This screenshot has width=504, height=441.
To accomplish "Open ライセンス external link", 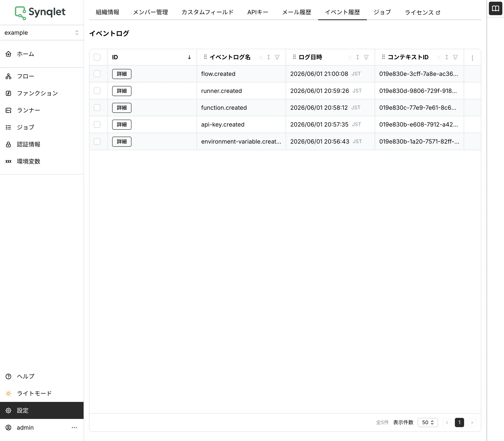I will coord(422,12).
